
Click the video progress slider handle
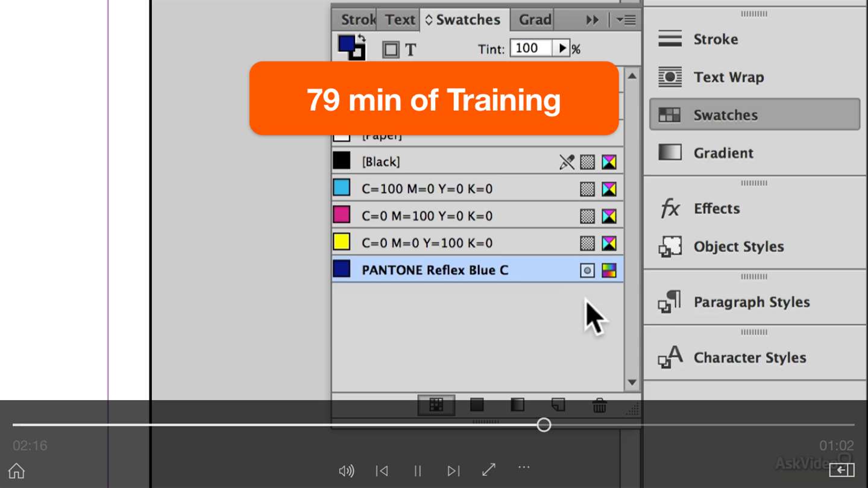click(x=544, y=425)
